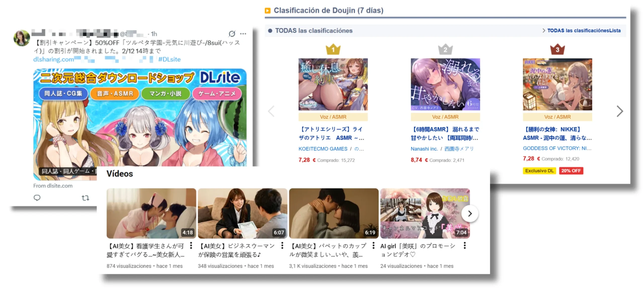Click the #DLsite hashtag
Screen dimensions: 644x288
(169, 59)
